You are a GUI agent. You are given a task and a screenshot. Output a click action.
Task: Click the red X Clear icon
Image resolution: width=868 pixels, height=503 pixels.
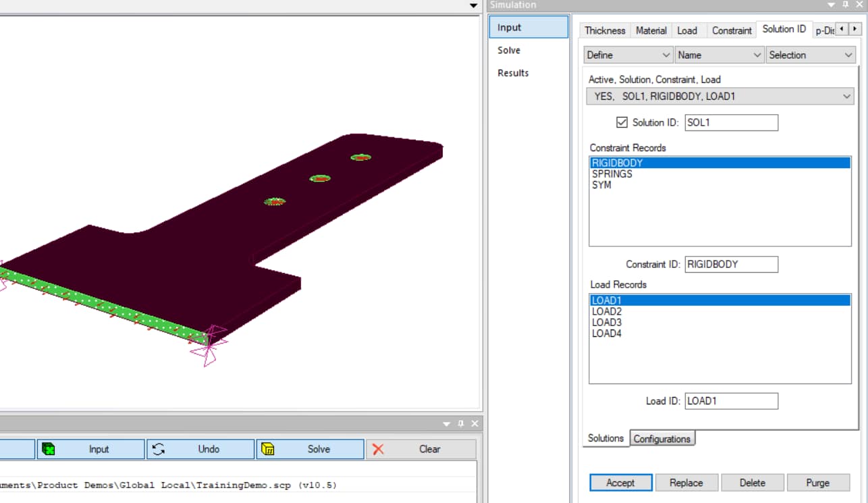point(379,448)
